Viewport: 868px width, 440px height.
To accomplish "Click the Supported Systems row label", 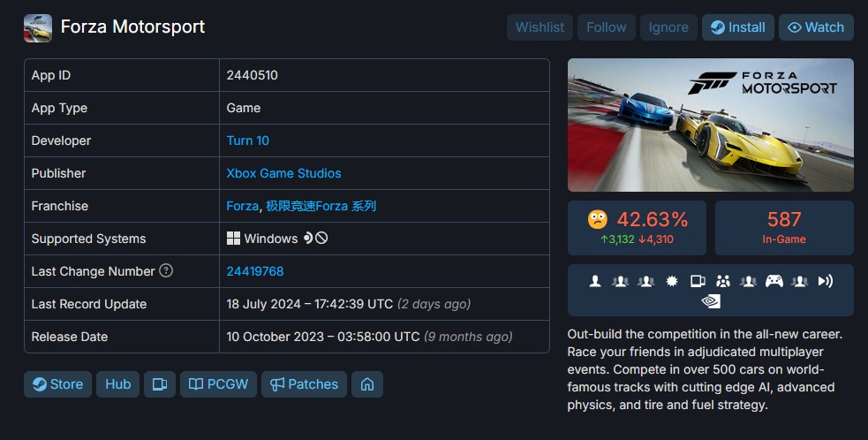I will click(x=88, y=239).
